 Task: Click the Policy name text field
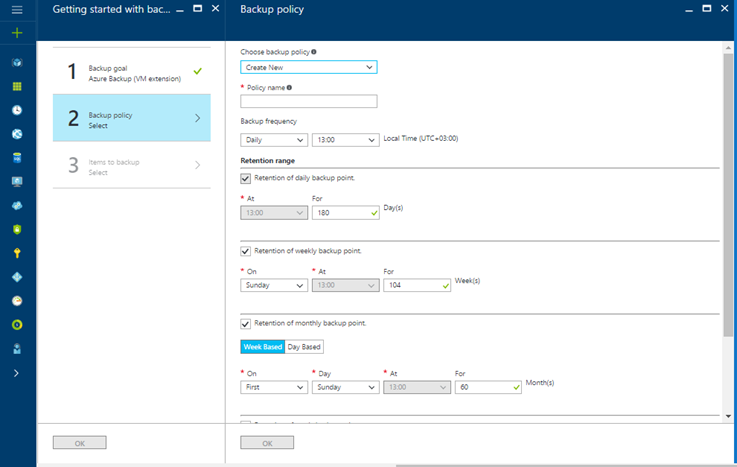[x=308, y=101]
